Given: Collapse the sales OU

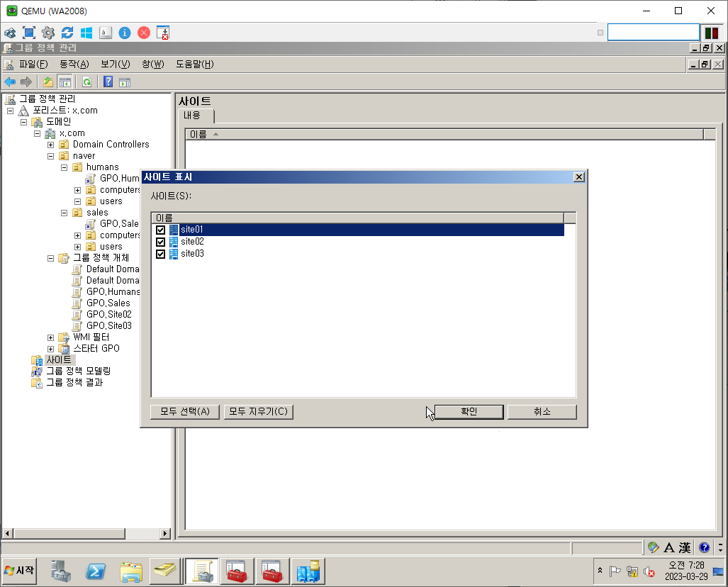Looking at the screenshot, I should tap(64, 213).
